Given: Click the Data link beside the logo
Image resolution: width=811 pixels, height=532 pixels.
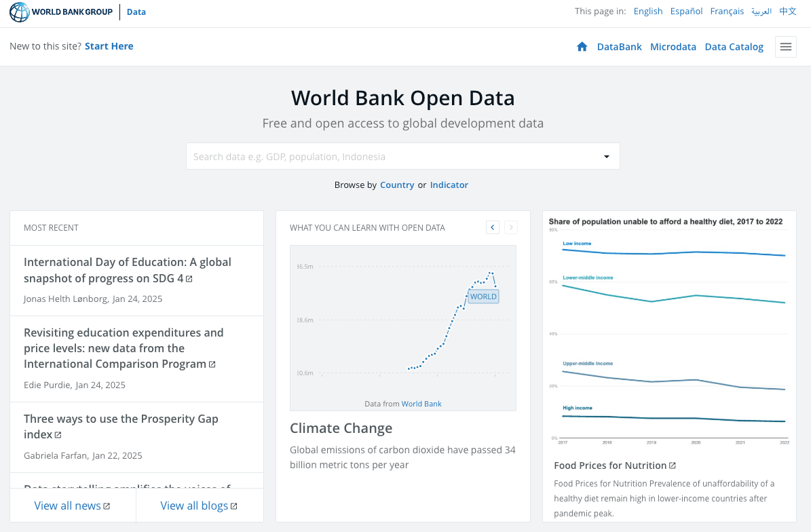Looking at the screenshot, I should [x=136, y=12].
